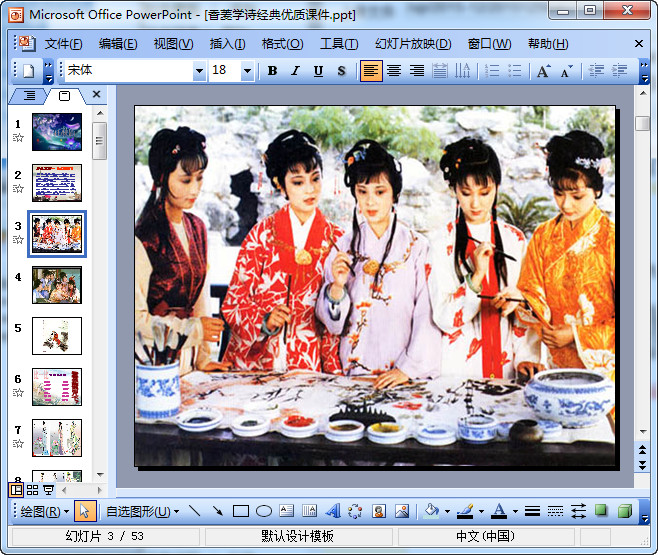658x555 pixels.
Task: Open the 窗口(W) menu
Action: tap(489, 44)
